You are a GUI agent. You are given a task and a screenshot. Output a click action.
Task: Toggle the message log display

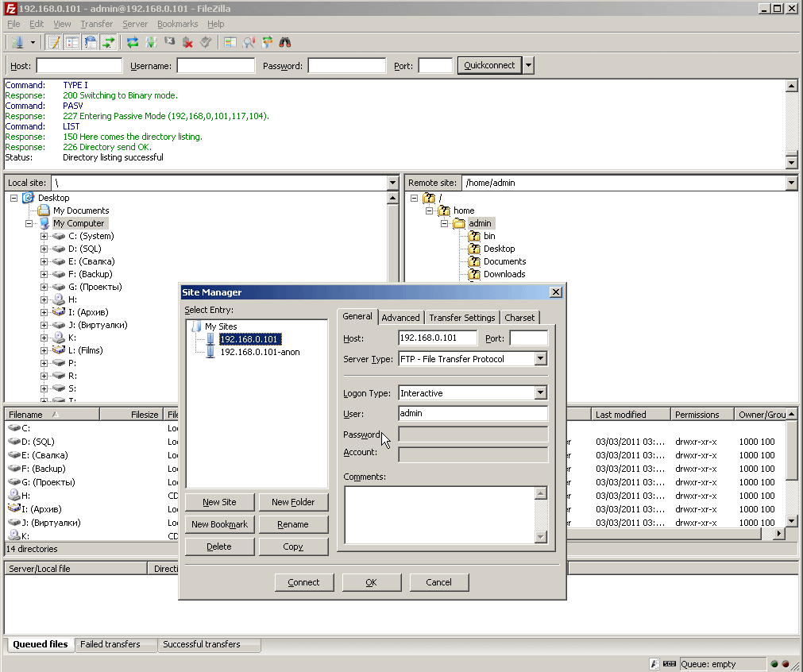(x=54, y=42)
